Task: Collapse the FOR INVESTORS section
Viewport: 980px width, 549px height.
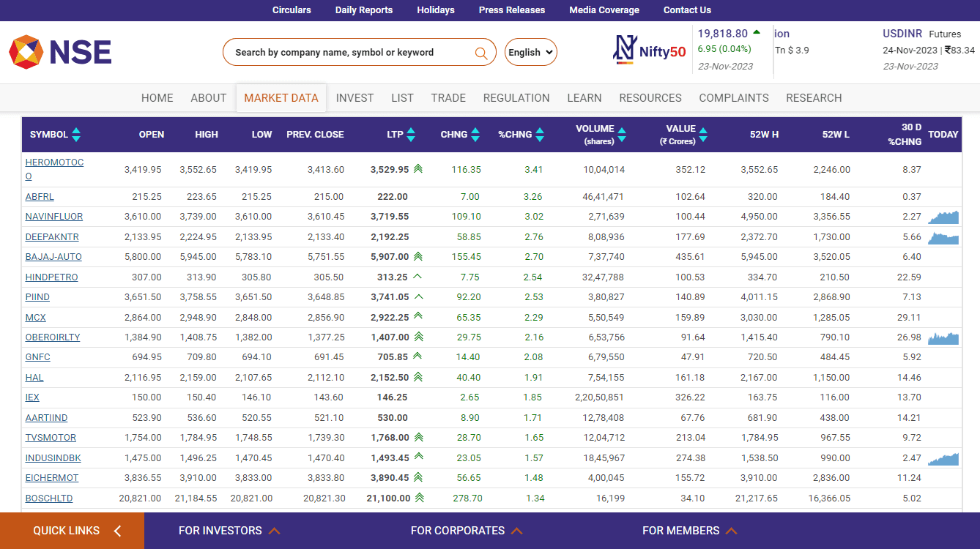Action: tap(275, 530)
